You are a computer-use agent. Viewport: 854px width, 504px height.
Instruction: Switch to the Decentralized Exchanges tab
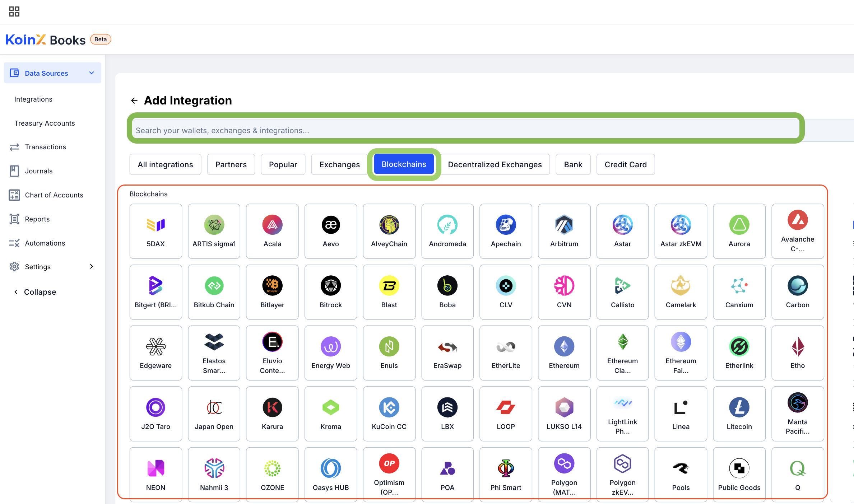[x=495, y=164]
